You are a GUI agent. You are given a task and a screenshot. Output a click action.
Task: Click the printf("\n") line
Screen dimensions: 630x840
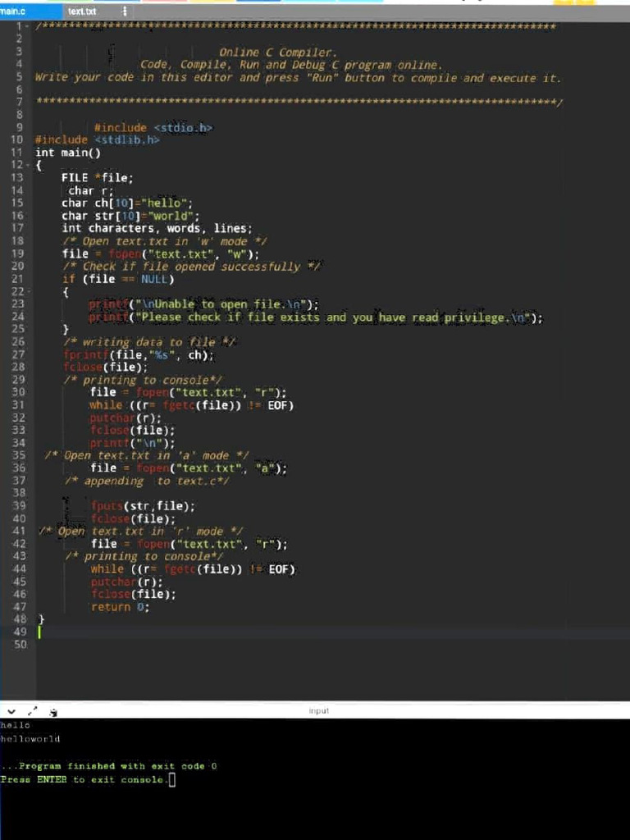[132, 443]
